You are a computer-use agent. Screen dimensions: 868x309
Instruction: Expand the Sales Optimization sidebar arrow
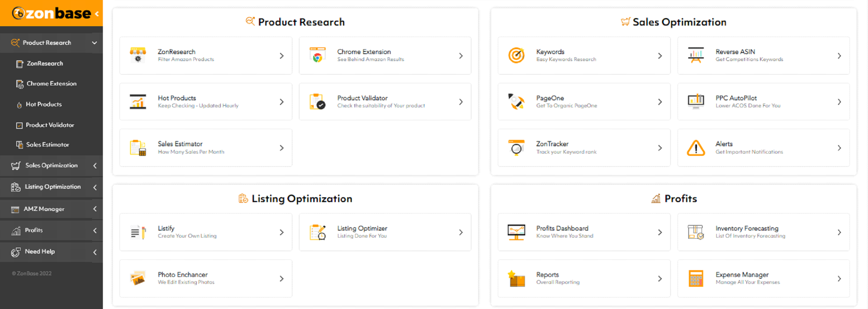95,166
